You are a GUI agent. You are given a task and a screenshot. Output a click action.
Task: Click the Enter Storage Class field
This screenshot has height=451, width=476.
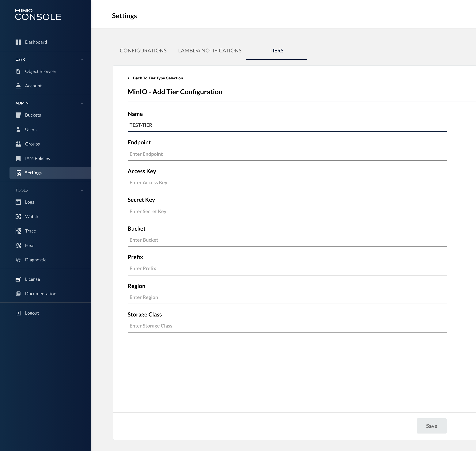[287, 326]
